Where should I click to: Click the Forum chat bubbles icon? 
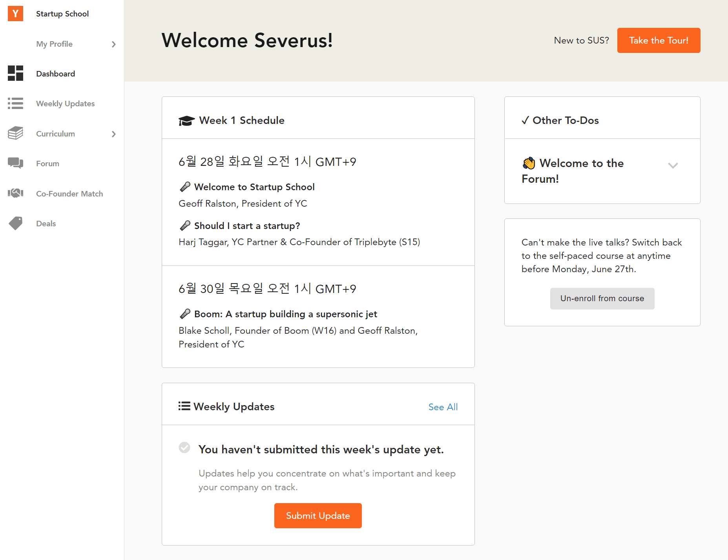15,163
